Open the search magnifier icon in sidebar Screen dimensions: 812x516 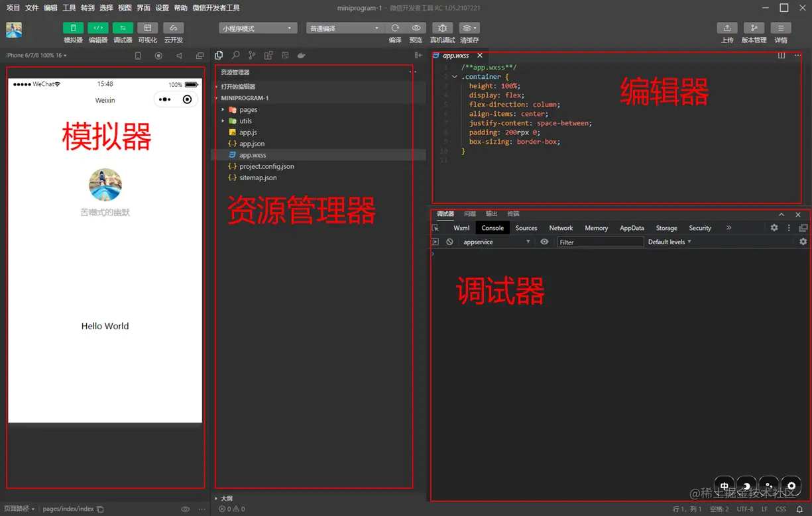point(235,56)
